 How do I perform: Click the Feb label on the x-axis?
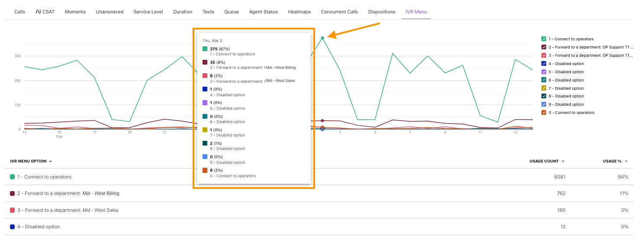click(60, 136)
